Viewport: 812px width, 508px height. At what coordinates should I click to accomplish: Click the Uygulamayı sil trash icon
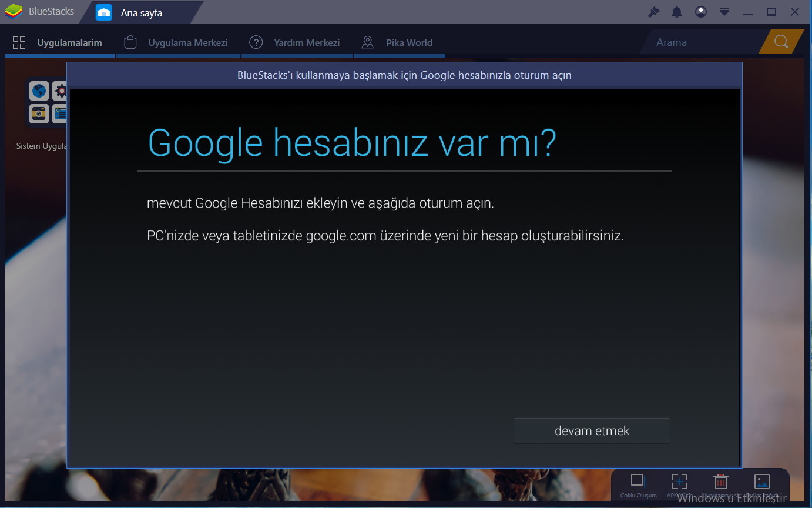[x=720, y=482]
